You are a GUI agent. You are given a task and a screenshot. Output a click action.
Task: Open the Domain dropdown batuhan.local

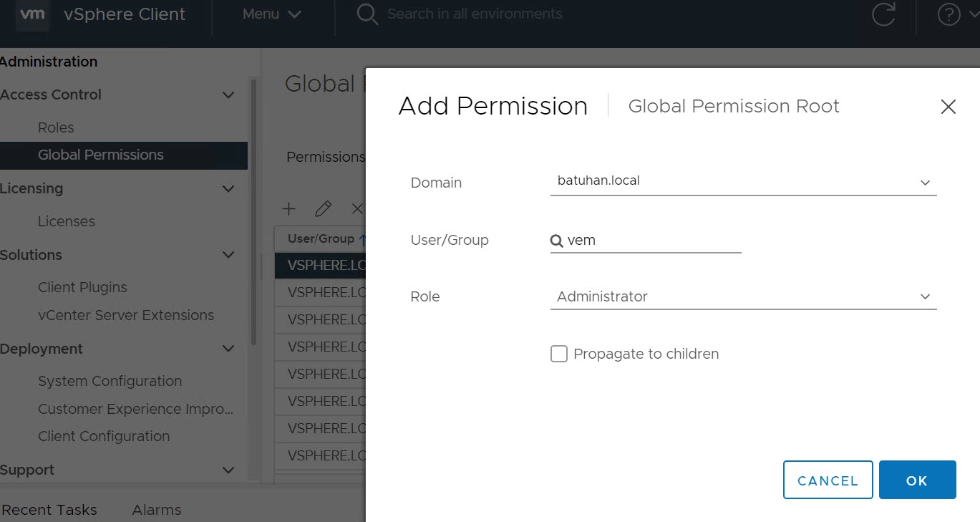click(742, 182)
